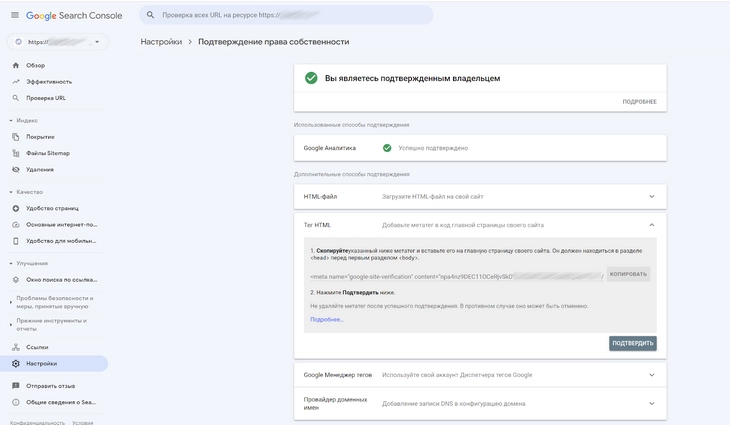The image size is (730, 425).
Task: Click the Обзор home icon
Action: (16, 65)
